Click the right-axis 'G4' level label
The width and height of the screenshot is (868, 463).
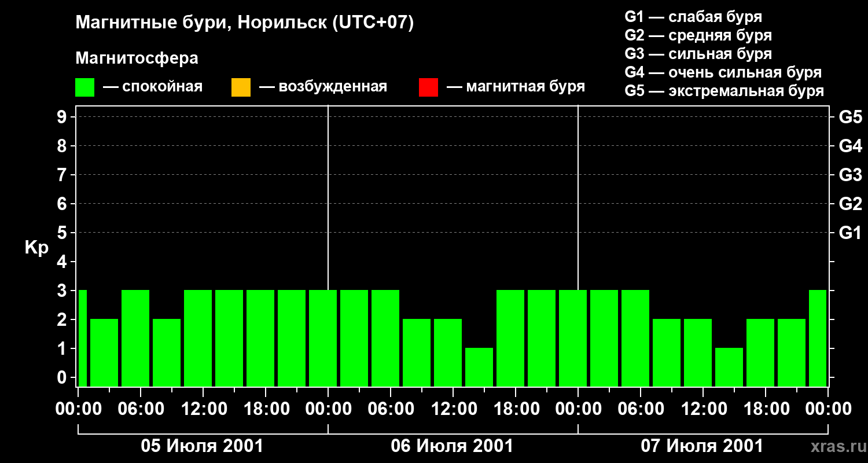pos(851,146)
